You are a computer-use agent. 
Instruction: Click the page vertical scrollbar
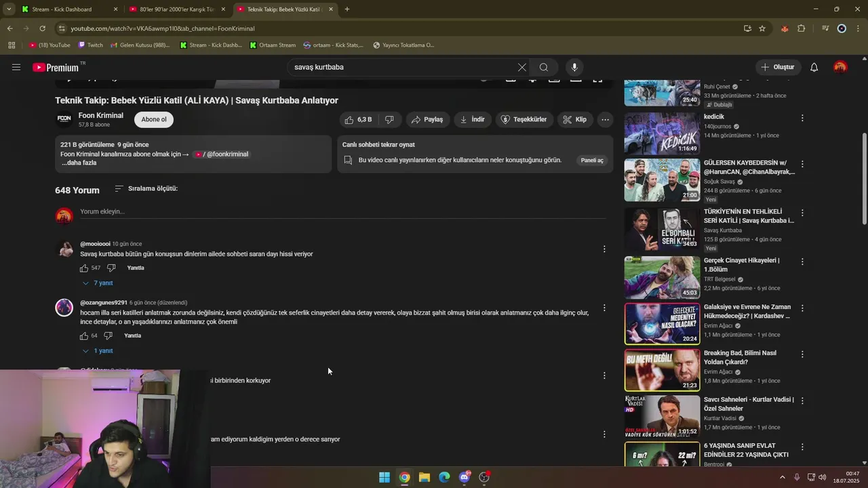click(x=864, y=180)
